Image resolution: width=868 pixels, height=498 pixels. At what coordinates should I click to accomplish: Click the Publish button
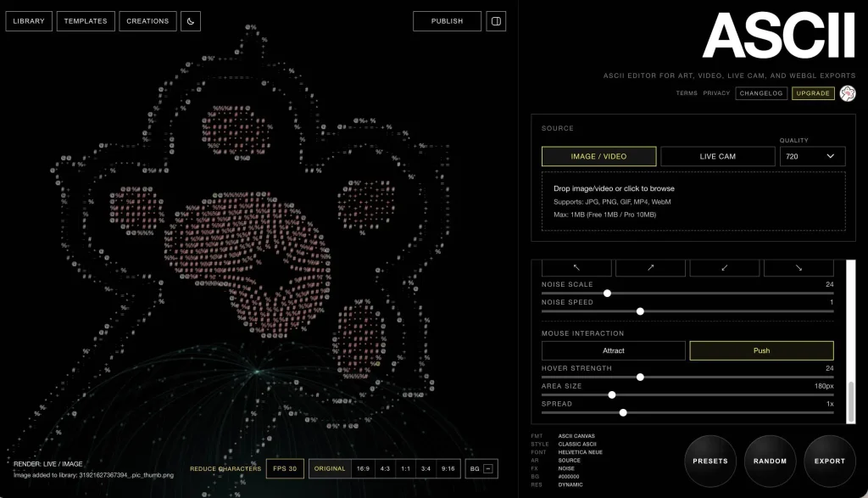[x=447, y=21]
